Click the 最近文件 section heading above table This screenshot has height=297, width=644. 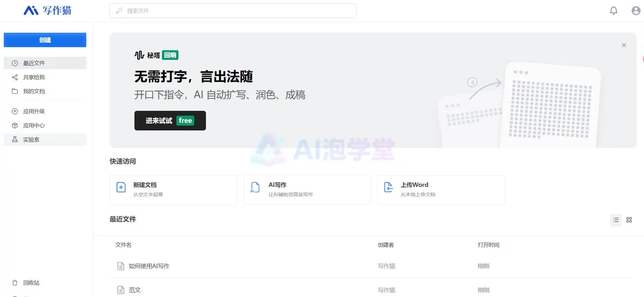click(x=123, y=219)
